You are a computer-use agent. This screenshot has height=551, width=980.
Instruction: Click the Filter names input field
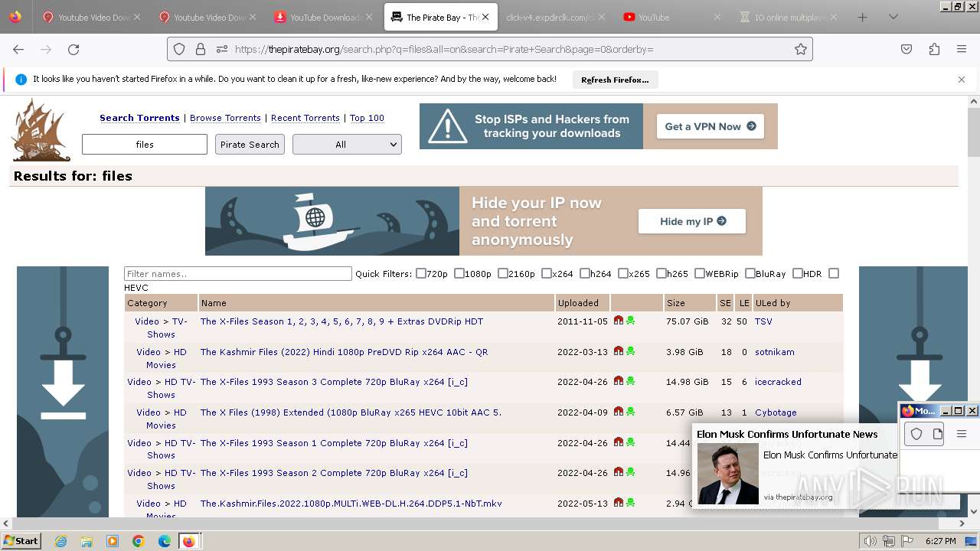point(238,274)
